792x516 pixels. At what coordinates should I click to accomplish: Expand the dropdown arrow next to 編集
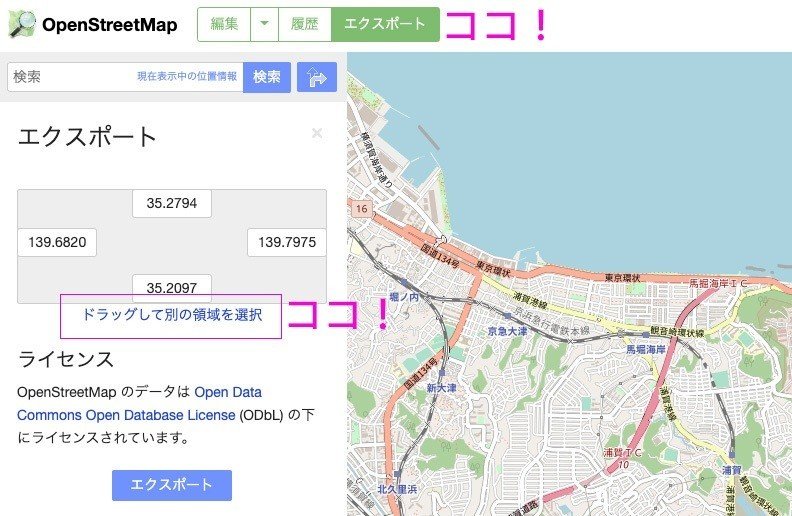(264, 24)
